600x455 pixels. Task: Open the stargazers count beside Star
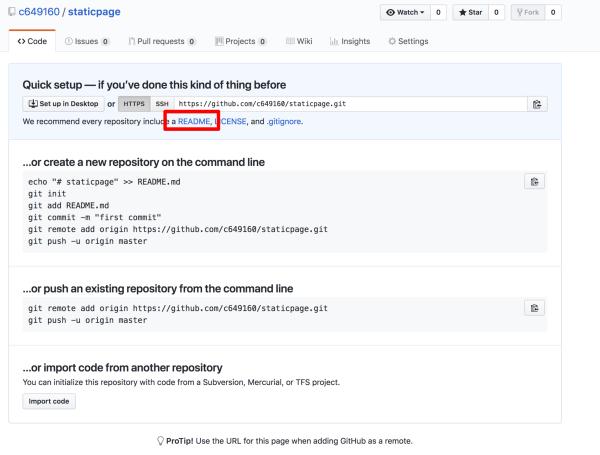pyautogui.click(x=496, y=13)
